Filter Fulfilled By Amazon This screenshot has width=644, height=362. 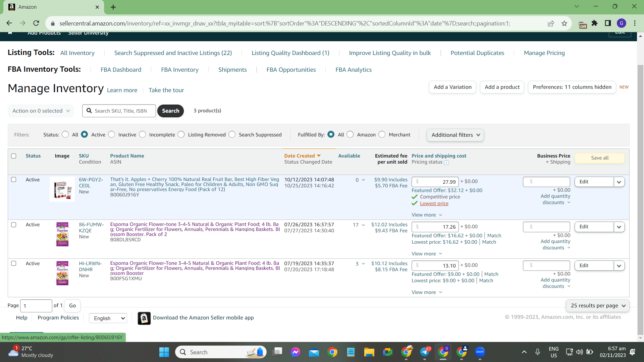350,134
